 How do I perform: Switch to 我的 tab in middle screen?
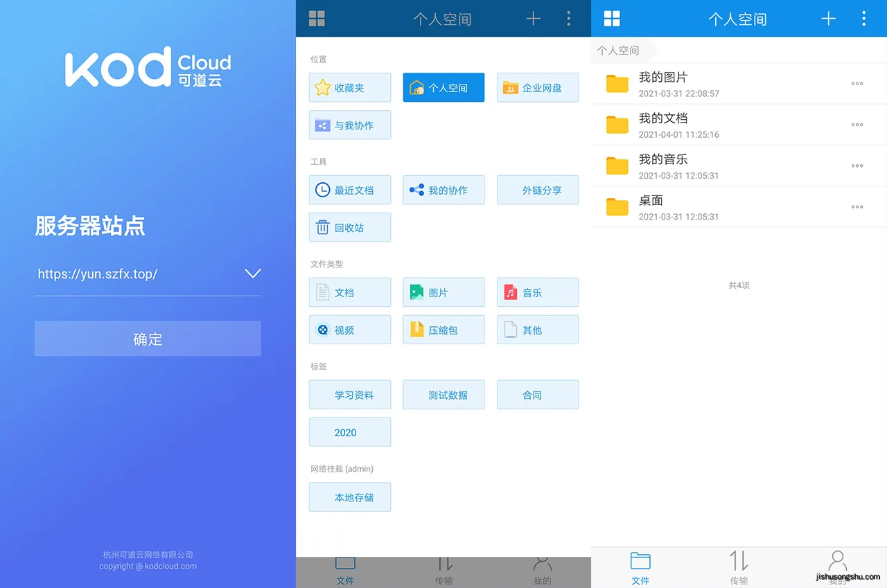click(x=543, y=571)
